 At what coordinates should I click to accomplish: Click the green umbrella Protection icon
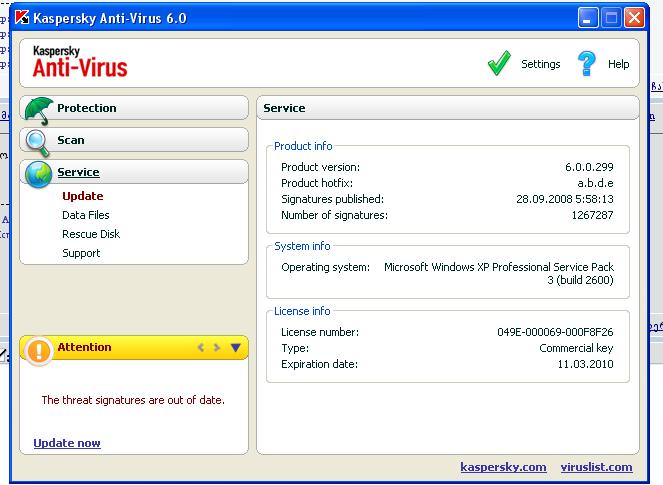tap(38, 110)
